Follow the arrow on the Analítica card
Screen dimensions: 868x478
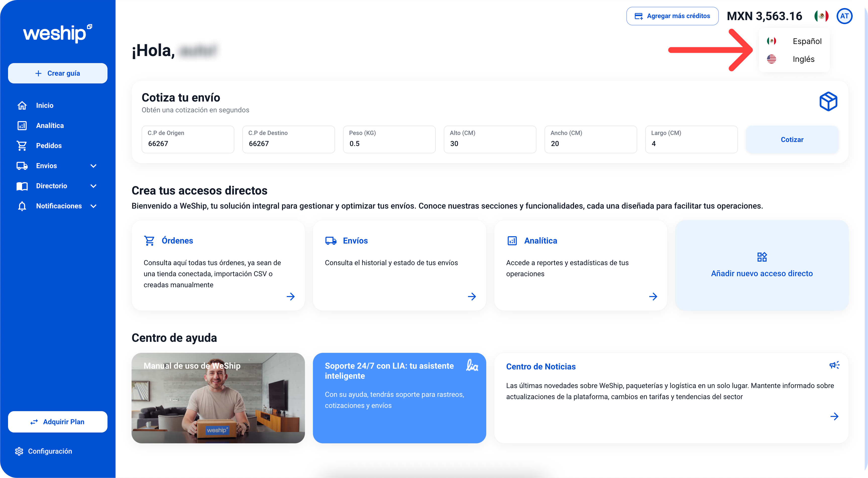653,297
